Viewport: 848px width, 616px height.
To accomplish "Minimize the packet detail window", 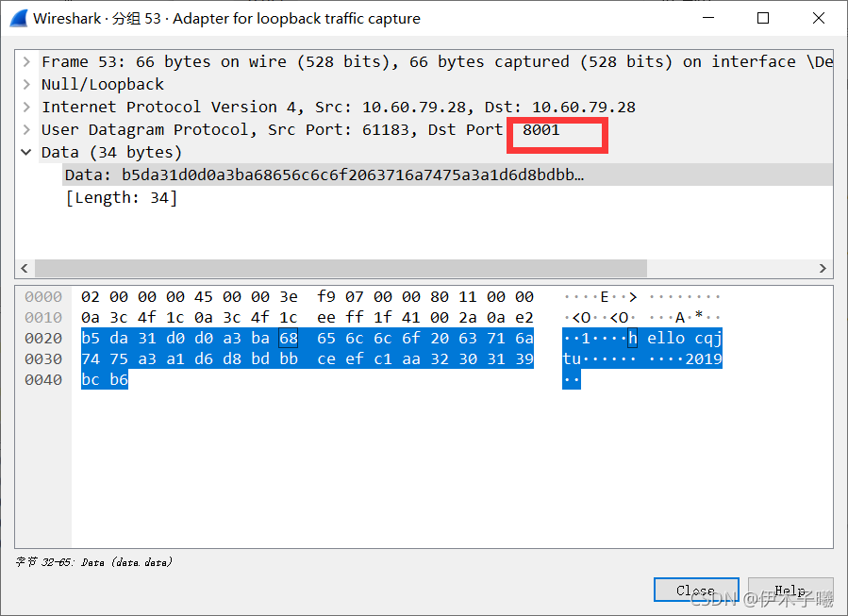I will (x=708, y=18).
